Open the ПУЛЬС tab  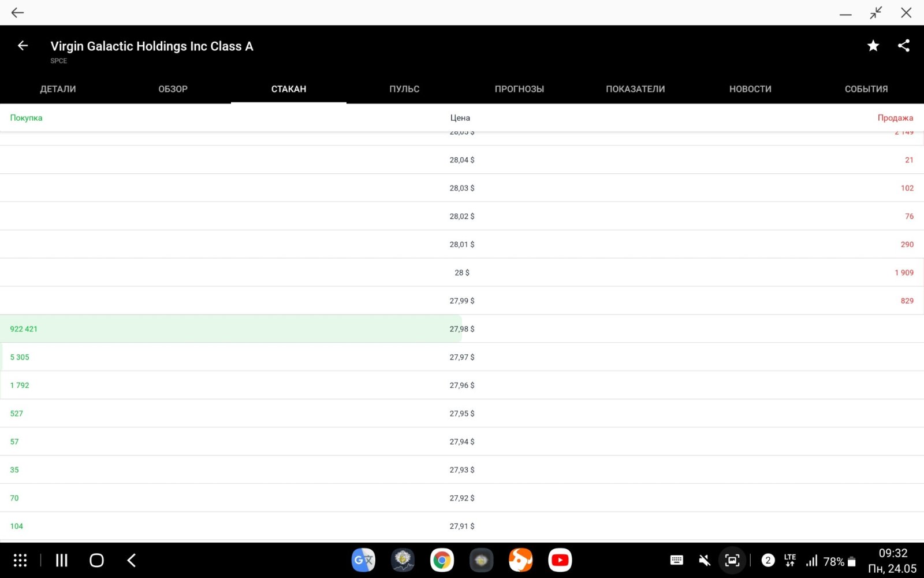(404, 89)
